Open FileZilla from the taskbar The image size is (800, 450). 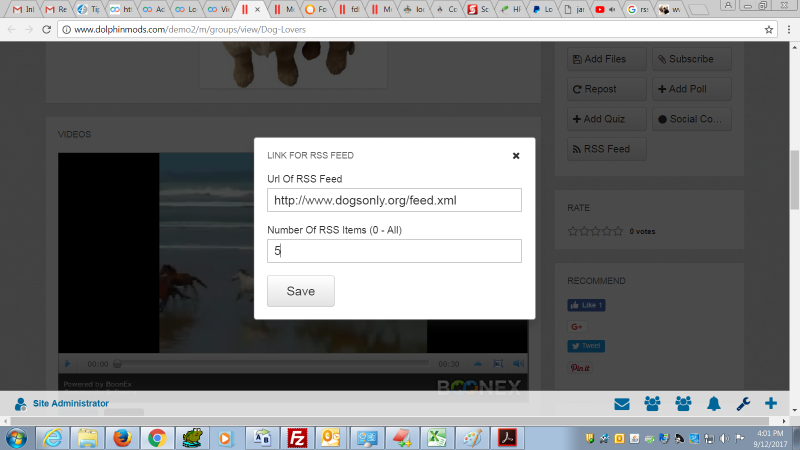click(297, 438)
